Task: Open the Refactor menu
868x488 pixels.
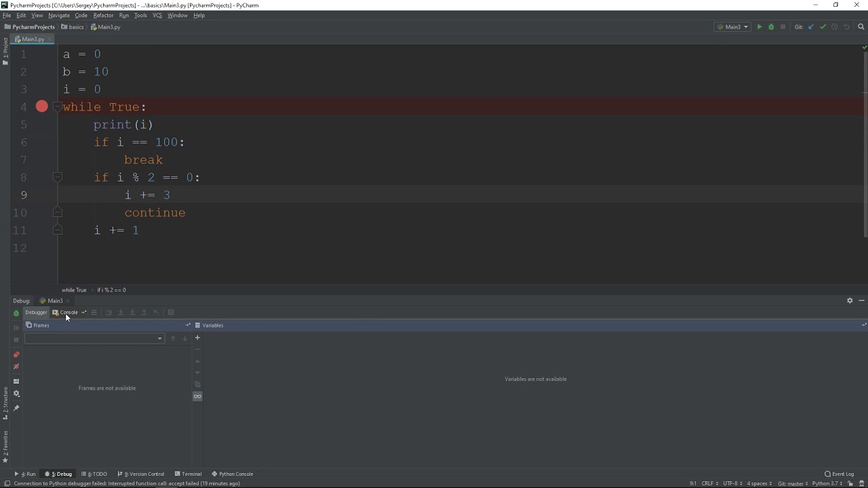Action: 103,15
